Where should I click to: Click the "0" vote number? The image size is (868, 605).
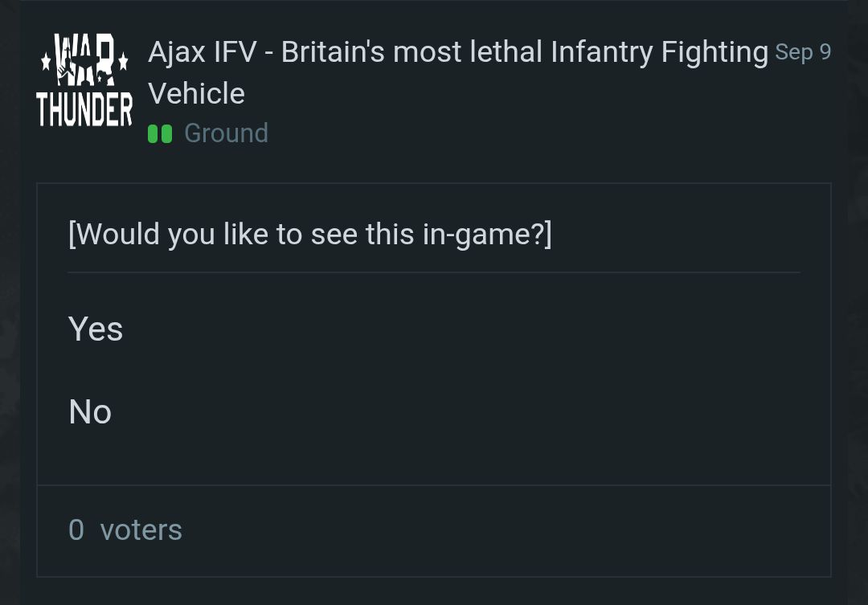[x=76, y=530]
